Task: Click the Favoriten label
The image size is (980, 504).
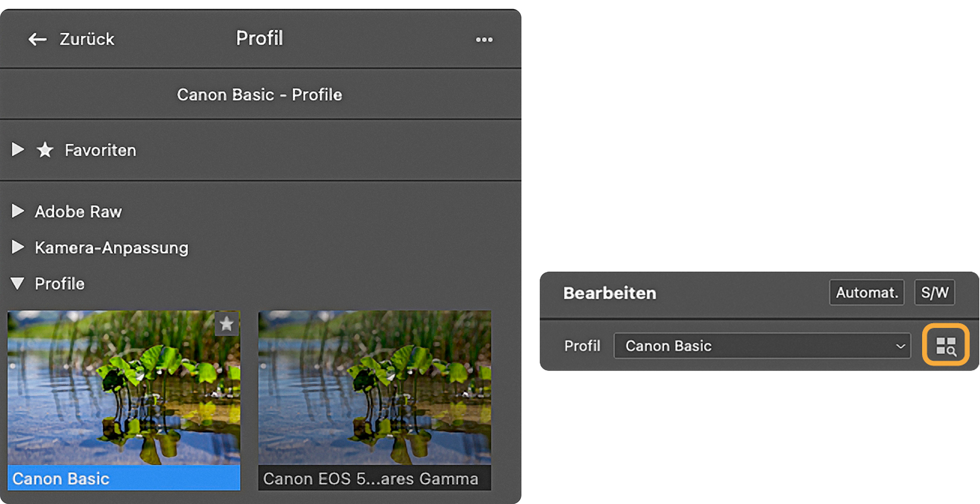Action: (100, 150)
